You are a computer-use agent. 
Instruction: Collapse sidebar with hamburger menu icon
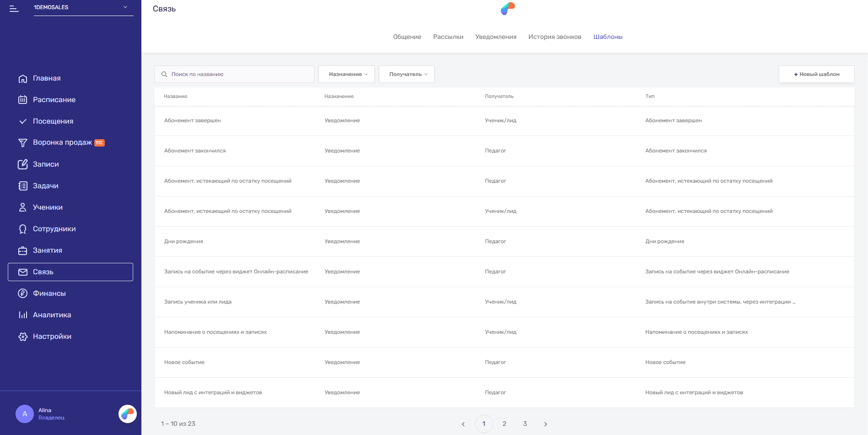(x=14, y=9)
